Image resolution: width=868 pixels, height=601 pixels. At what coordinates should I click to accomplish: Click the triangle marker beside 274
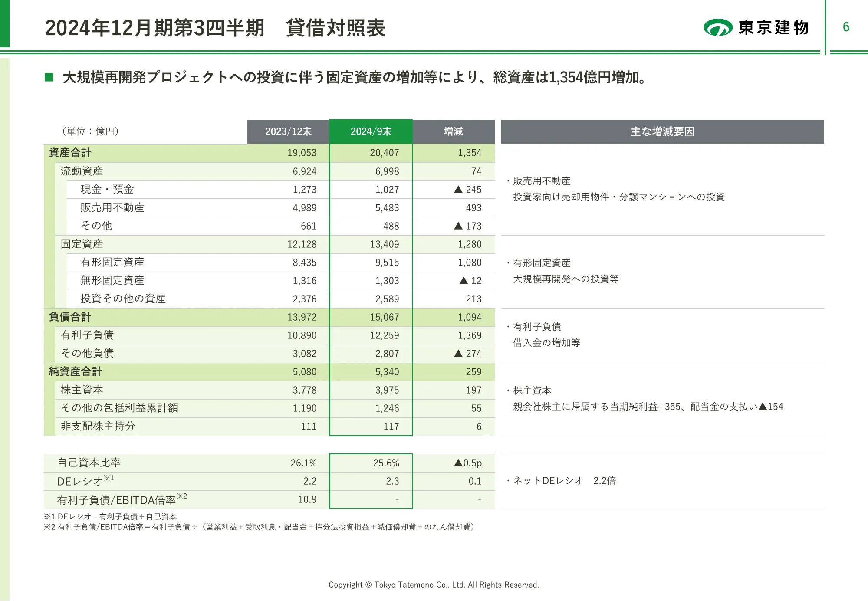[x=458, y=353]
